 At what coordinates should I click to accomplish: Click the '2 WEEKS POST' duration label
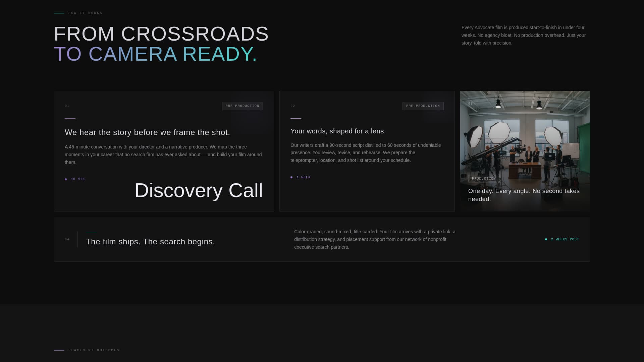[565, 239]
